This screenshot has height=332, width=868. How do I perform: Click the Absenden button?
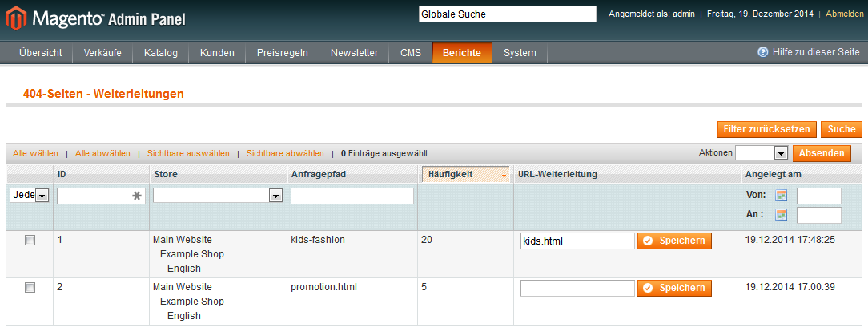pos(822,153)
